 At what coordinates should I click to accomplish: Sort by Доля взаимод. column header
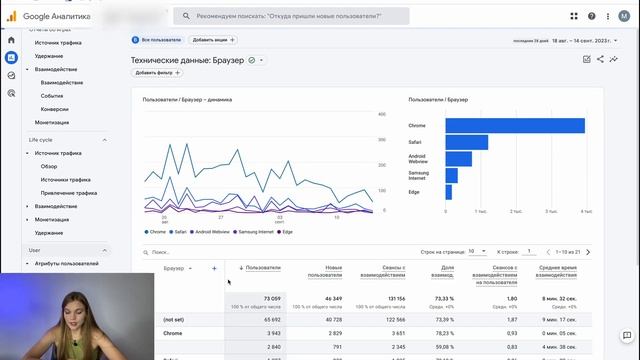(x=442, y=271)
